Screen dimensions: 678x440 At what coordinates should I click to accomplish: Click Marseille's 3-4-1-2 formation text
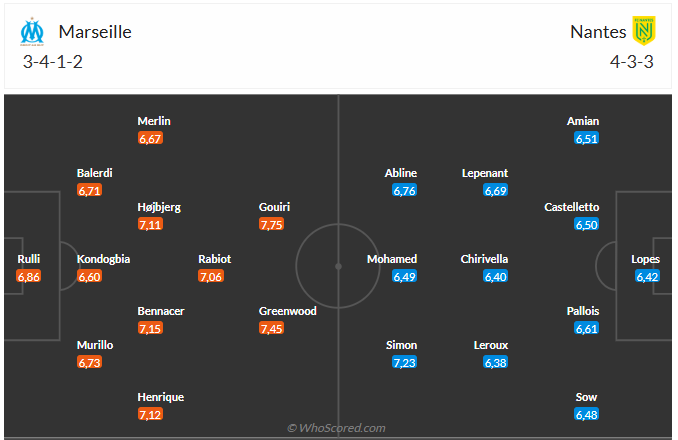[x=52, y=62]
